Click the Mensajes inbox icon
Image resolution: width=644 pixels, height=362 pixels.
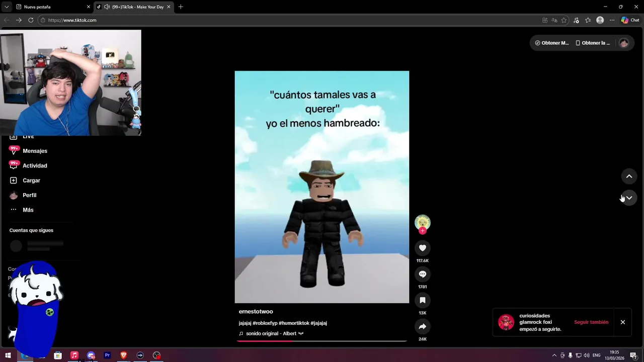click(14, 151)
